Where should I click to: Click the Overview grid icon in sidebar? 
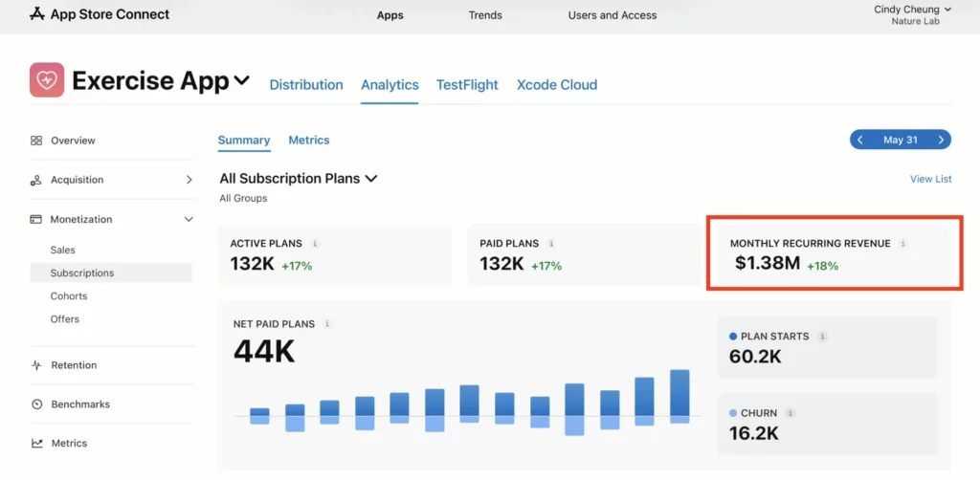pos(36,141)
